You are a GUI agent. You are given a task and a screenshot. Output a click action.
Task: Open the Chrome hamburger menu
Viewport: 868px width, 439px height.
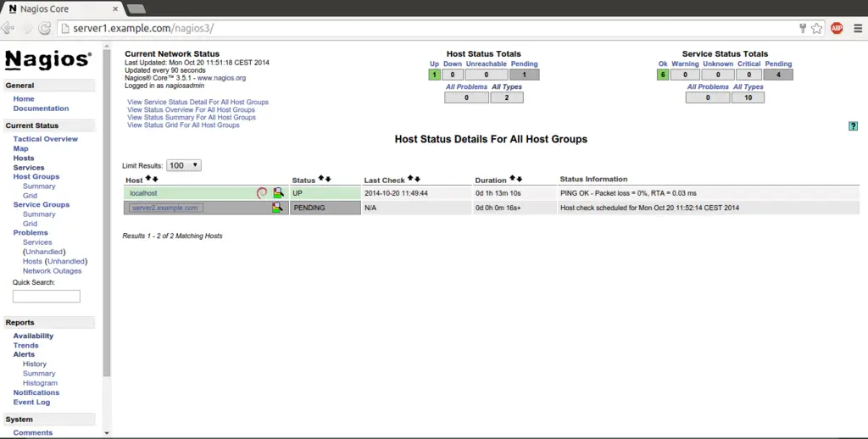858,28
